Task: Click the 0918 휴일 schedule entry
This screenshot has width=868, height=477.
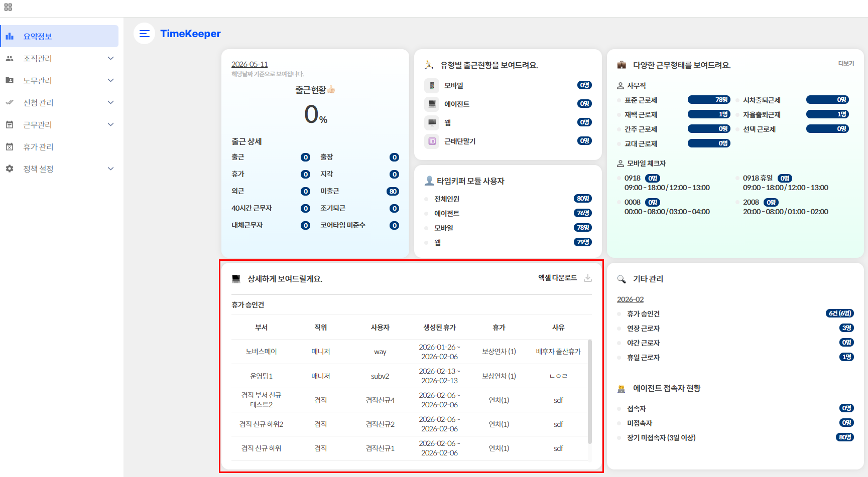Action: click(786, 183)
